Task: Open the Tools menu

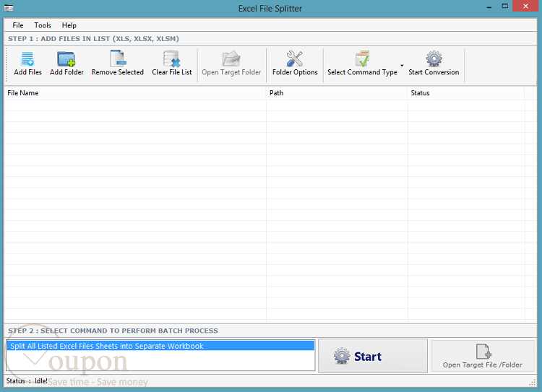Action: [x=43, y=25]
